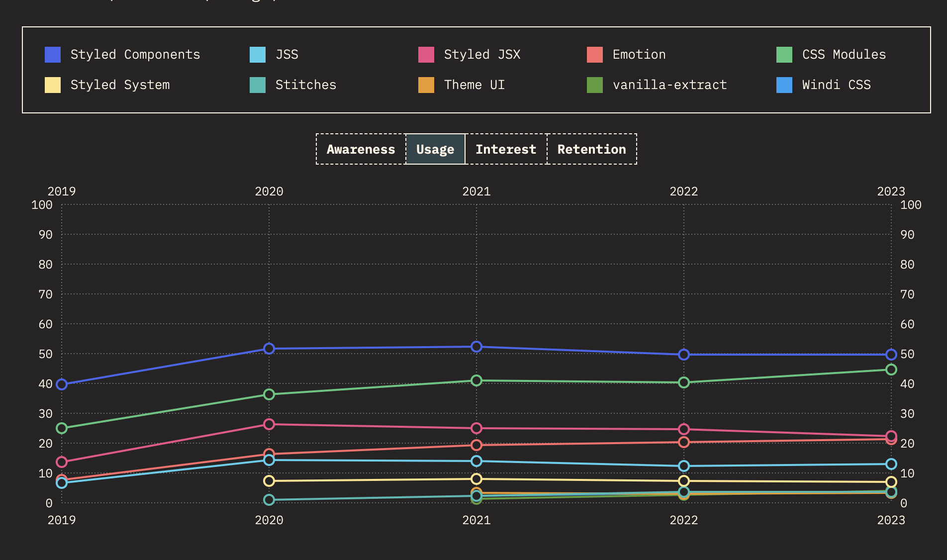This screenshot has width=947, height=560.
Task: Select the Emotion 2021 data point
Action: click(x=476, y=445)
